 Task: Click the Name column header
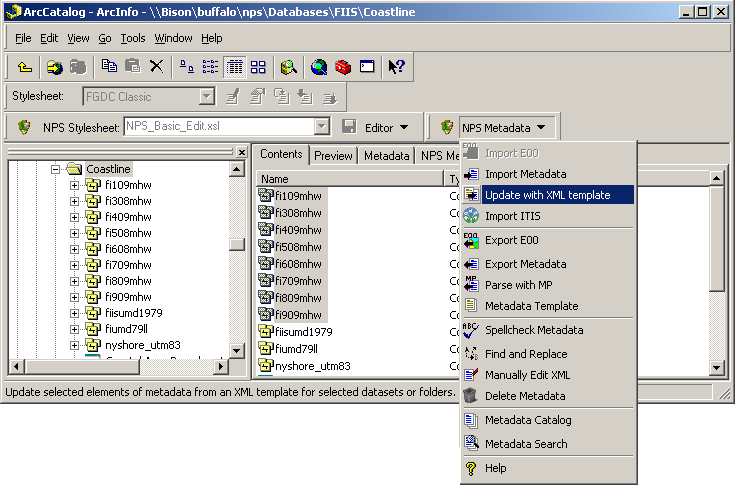(x=350, y=179)
